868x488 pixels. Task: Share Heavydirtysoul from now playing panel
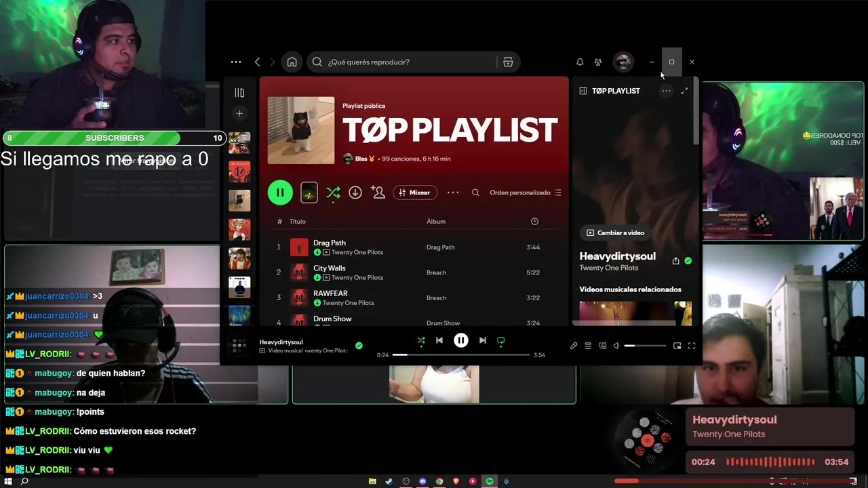pos(675,261)
